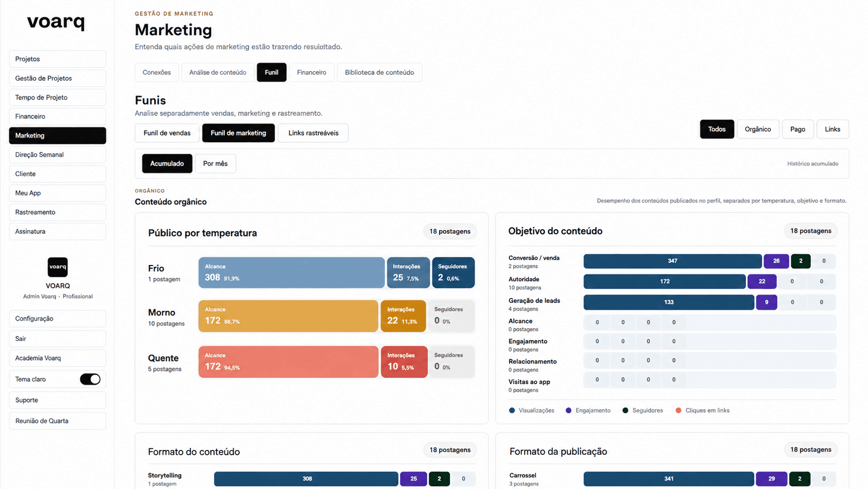
Task: Open Biblioteca de conteúdo tab
Action: 379,72
